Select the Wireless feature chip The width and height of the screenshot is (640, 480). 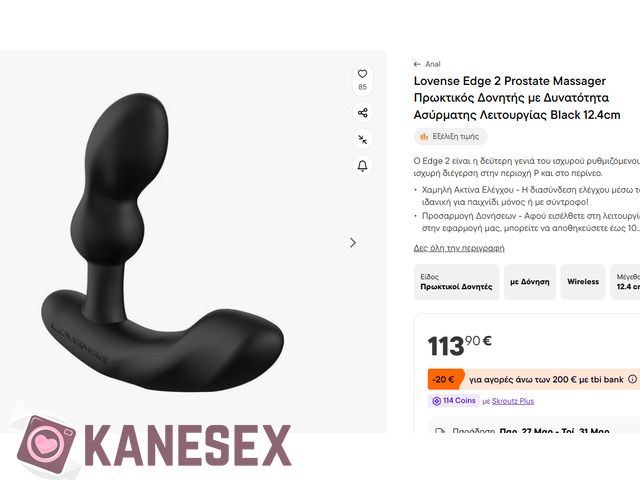[583, 282]
